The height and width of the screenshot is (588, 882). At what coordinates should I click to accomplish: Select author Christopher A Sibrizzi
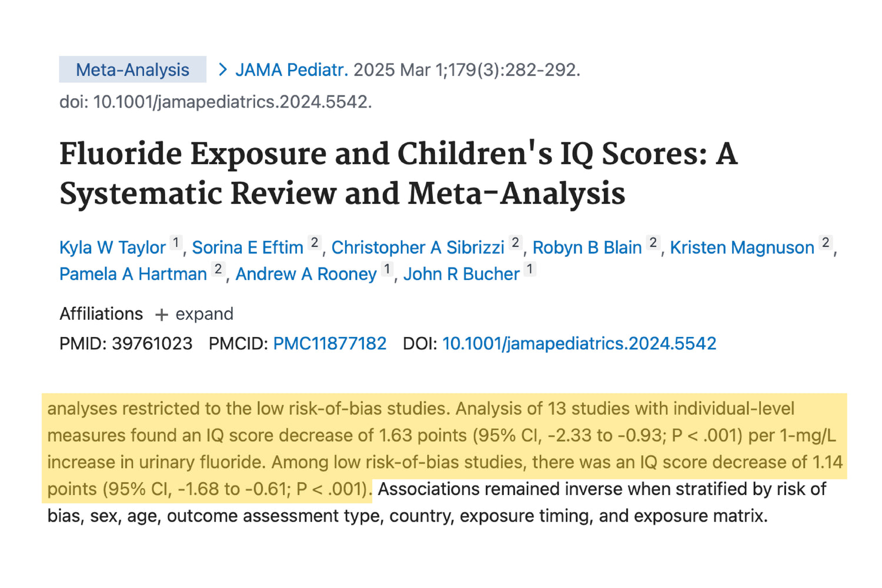(x=417, y=248)
